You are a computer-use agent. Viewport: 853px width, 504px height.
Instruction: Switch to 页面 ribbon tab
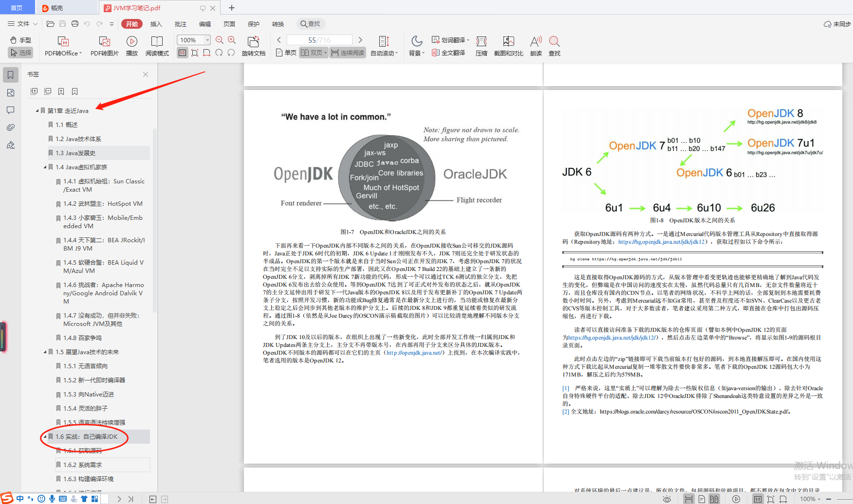pyautogui.click(x=229, y=24)
